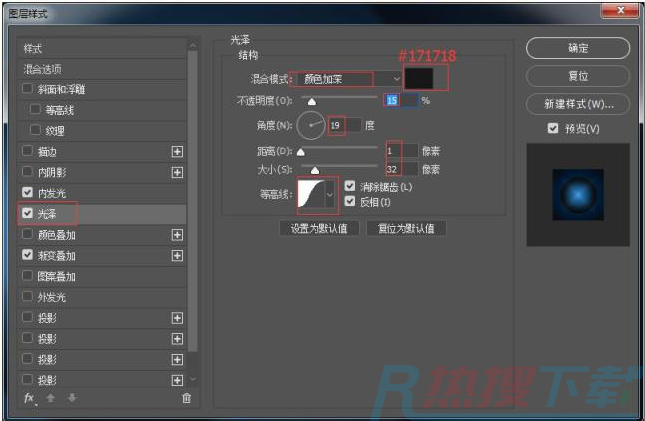Click the plus icon beside 内阴影
Viewport: 645px width, 421px height.
(x=178, y=172)
